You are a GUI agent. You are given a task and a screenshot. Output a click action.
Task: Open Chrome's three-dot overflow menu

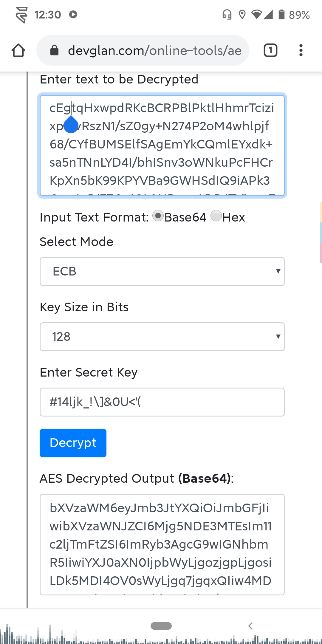(301, 50)
